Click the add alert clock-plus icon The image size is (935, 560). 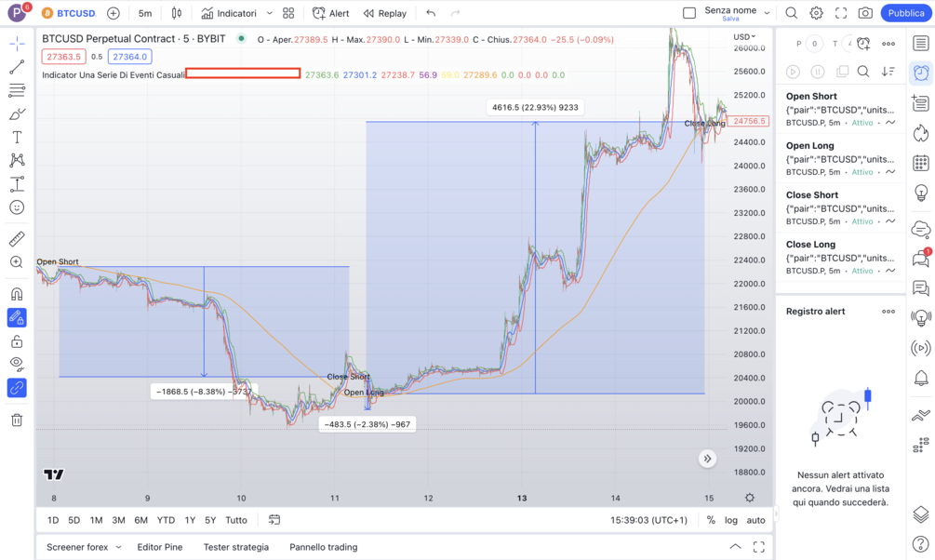click(x=863, y=44)
